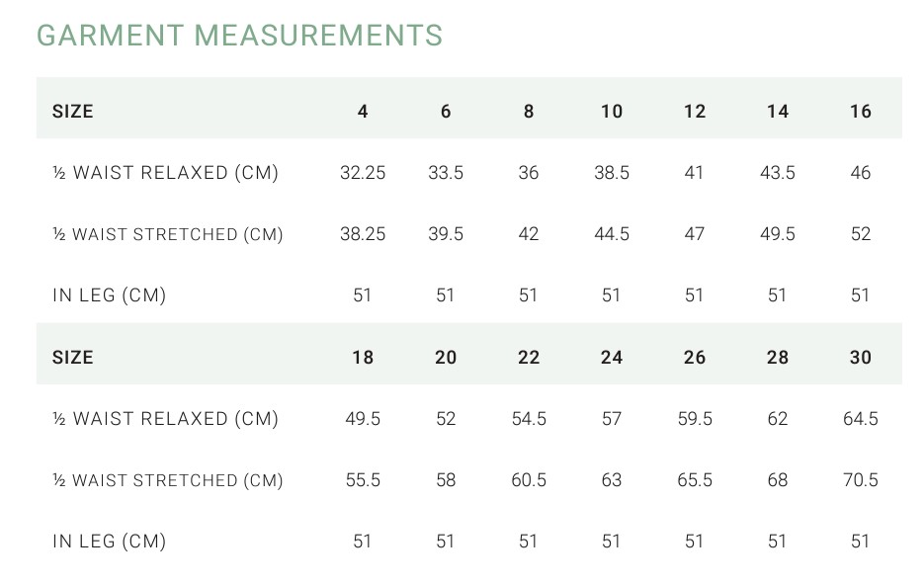Select the 64.5 relaxed waist cell
Image resolution: width=924 pixels, height=585 pixels.
[x=861, y=419]
